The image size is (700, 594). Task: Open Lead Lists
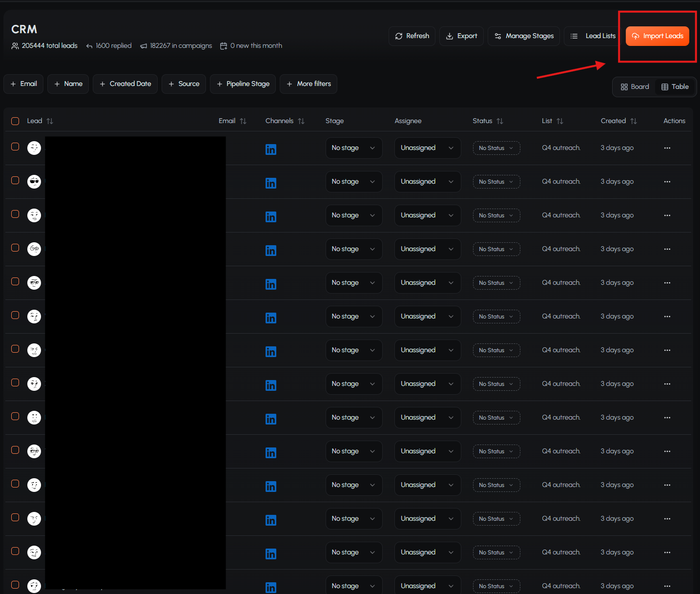[593, 36]
